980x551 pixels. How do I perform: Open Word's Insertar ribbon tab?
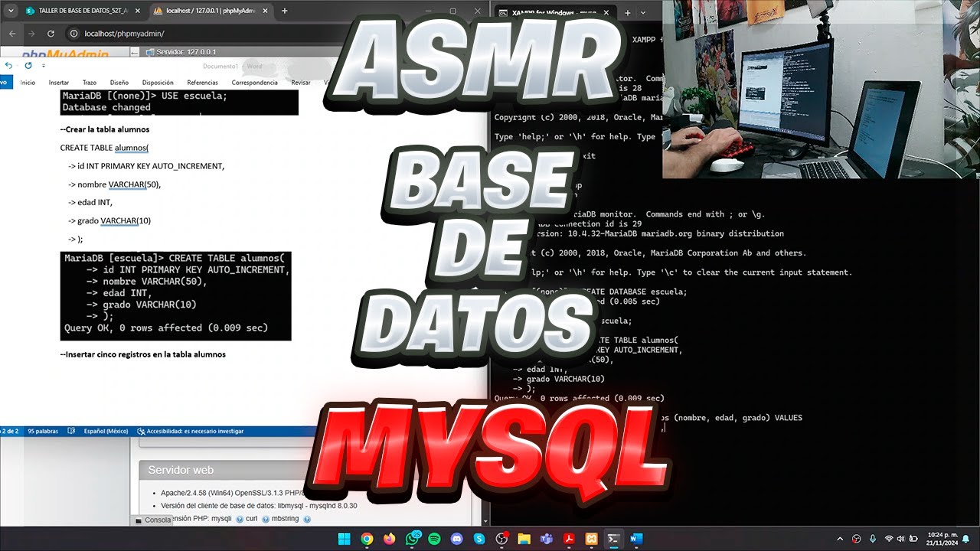tap(59, 82)
